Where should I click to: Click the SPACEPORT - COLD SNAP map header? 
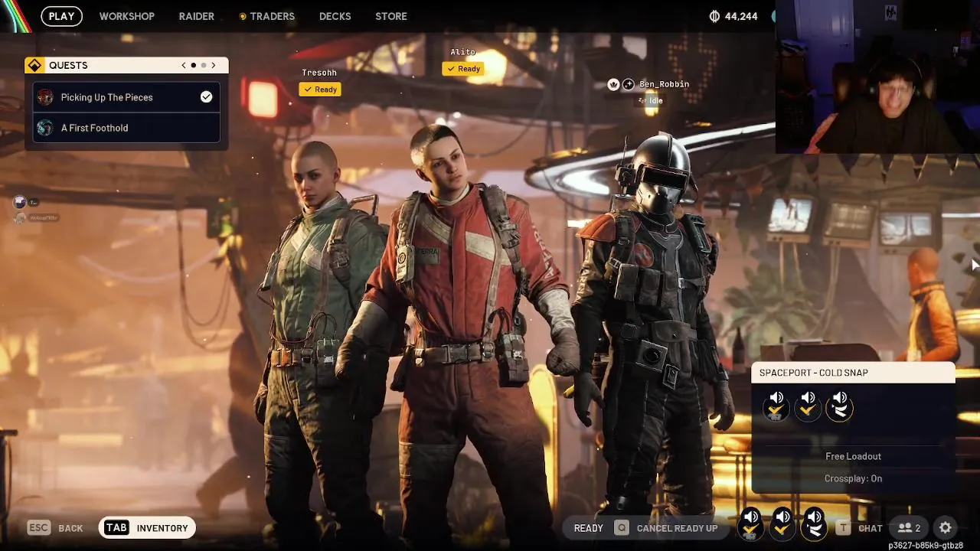854,373
